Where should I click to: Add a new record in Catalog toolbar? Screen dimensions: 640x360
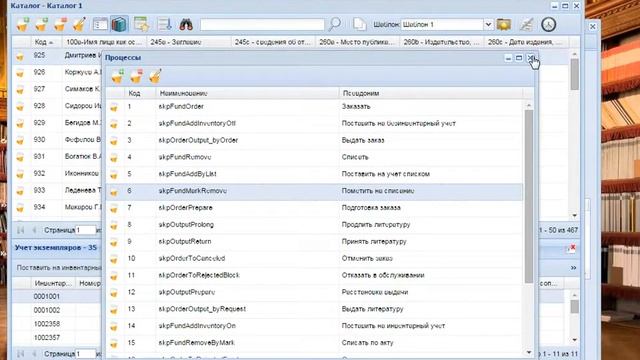(x=22, y=24)
